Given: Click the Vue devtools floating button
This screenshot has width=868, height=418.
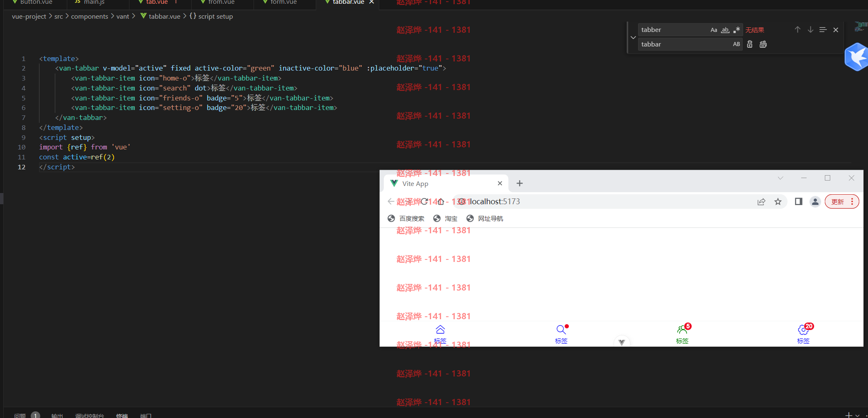Looking at the screenshot, I should [x=622, y=342].
